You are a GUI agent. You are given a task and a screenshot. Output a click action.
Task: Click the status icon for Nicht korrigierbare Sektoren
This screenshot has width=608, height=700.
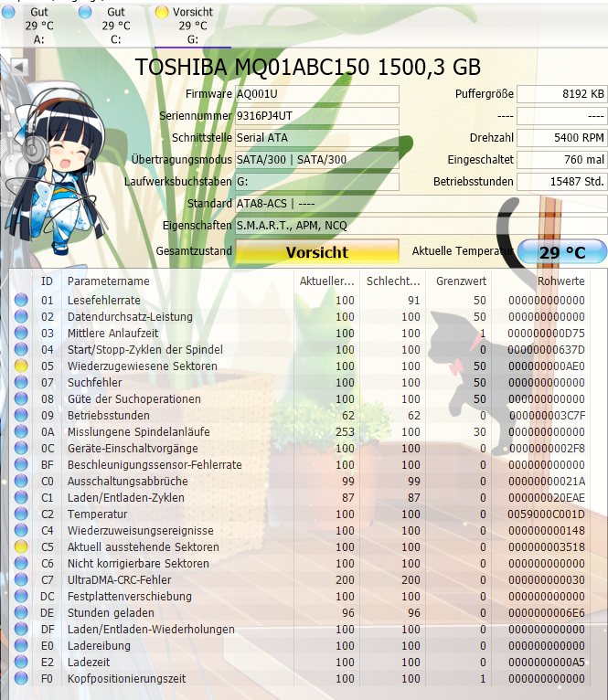pyautogui.click(x=21, y=564)
